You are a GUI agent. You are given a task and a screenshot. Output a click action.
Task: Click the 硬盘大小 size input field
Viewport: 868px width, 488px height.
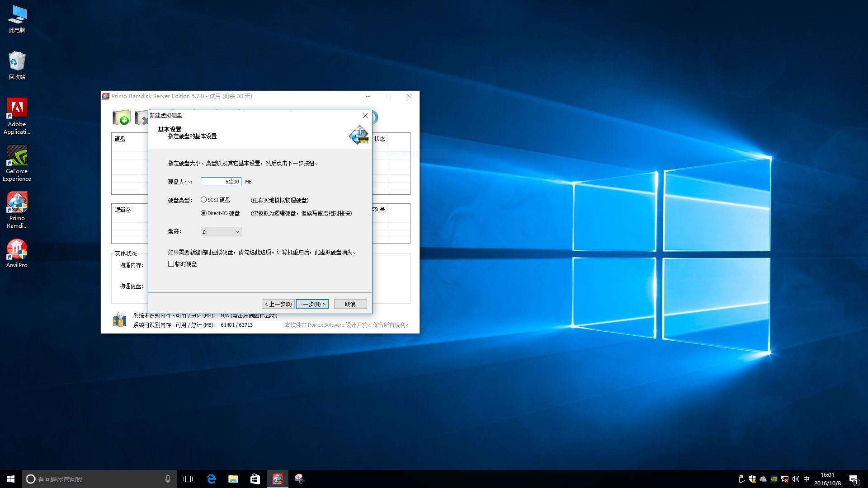click(x=221, y=182)
